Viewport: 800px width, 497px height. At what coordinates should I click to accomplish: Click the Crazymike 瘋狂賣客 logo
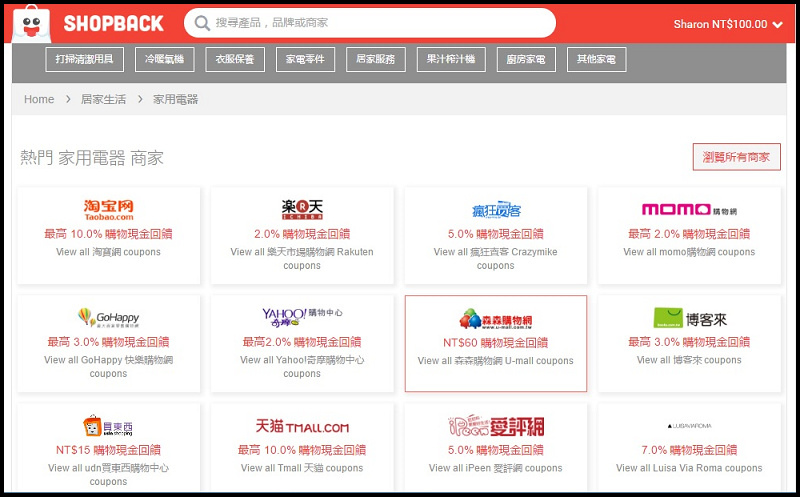click(x=496, y=210)
